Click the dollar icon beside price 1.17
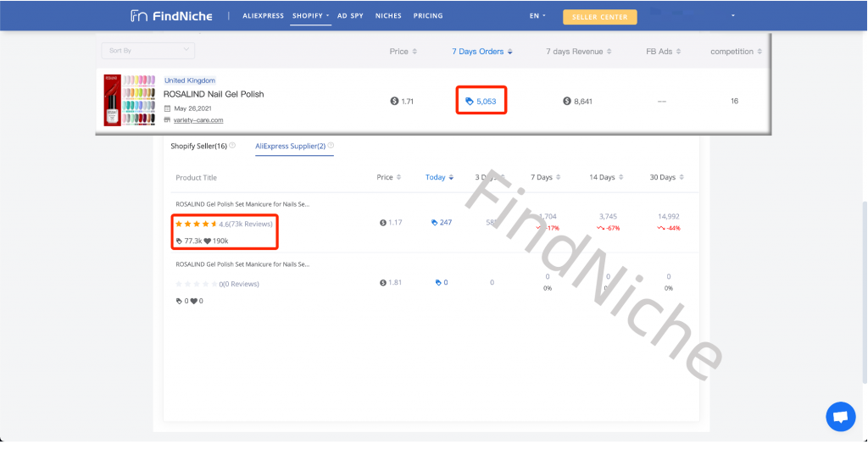This screenshot has width=868, height=455. point(382,223)
